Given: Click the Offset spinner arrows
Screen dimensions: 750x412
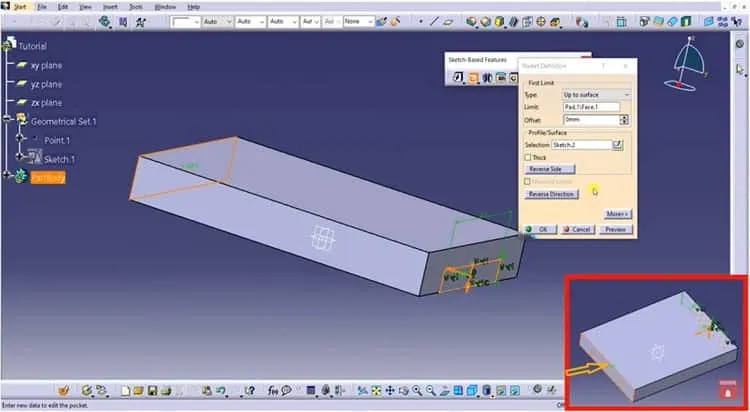Looking at the screenshot, I should click(x=624, y=120).
